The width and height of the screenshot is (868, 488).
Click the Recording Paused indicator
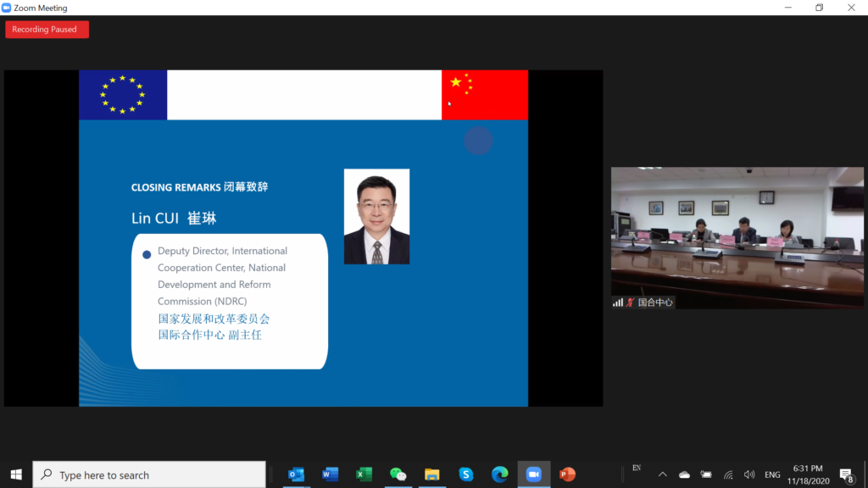point(47,30)
